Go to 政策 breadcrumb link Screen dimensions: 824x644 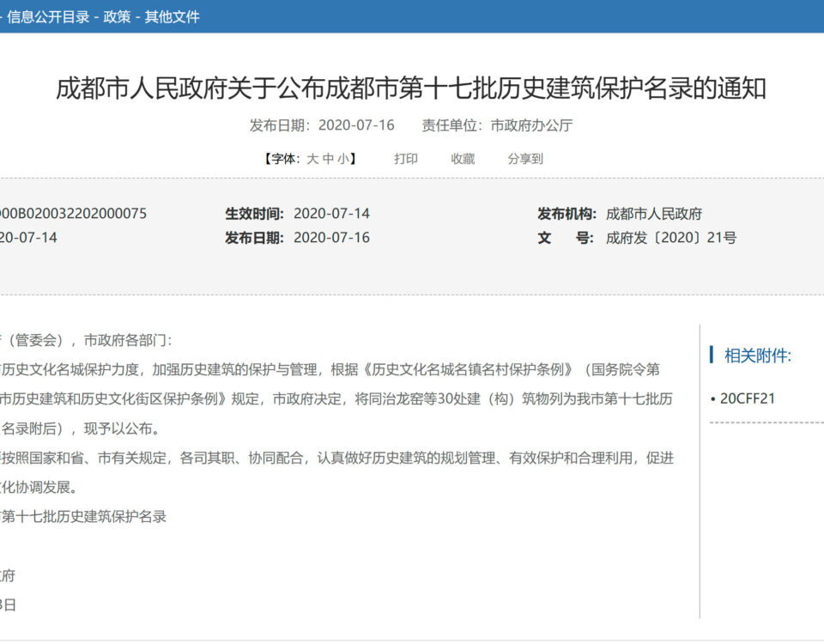click(118, 17)
